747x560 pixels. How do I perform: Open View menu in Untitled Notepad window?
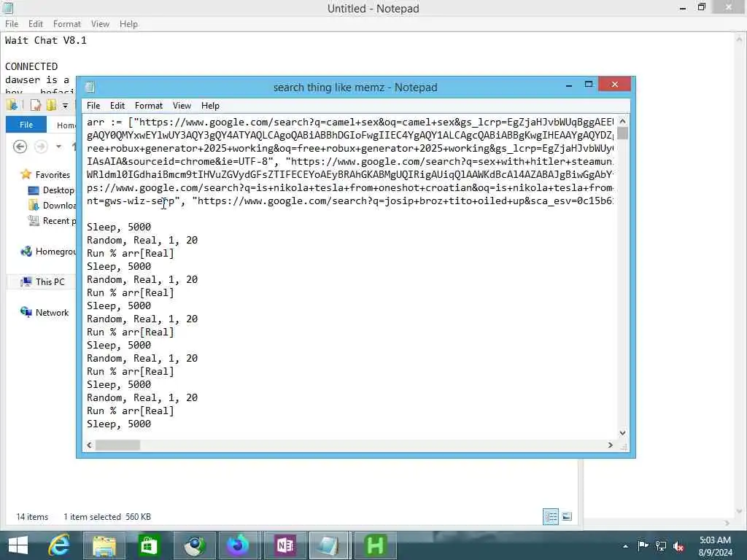coord(100,24)
